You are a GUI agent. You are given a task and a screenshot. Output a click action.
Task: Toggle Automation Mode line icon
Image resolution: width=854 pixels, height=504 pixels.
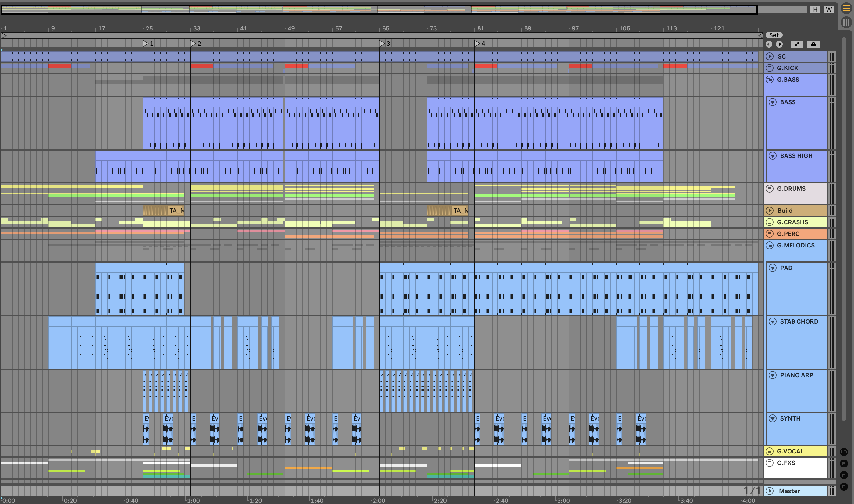(797, 44)
